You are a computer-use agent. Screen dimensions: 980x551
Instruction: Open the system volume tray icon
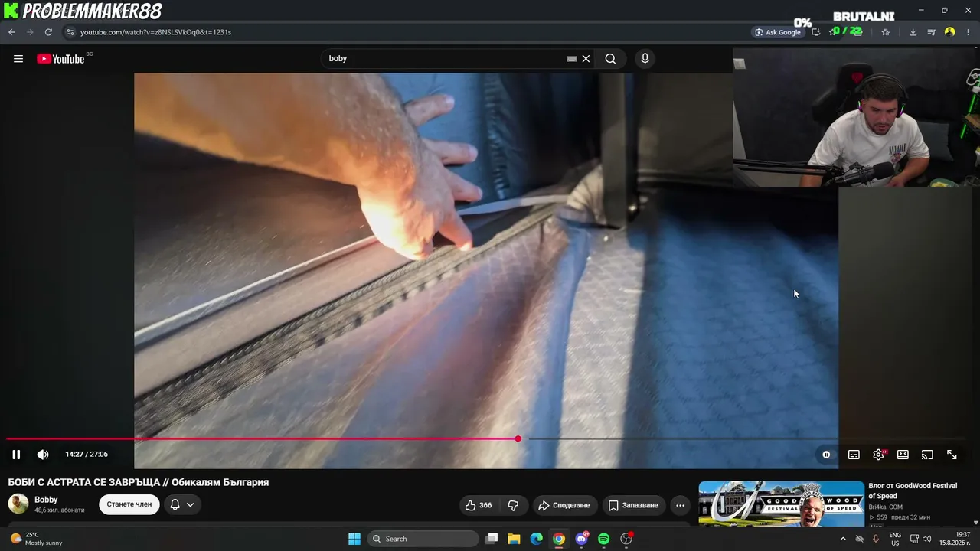[x=927, y=539]
